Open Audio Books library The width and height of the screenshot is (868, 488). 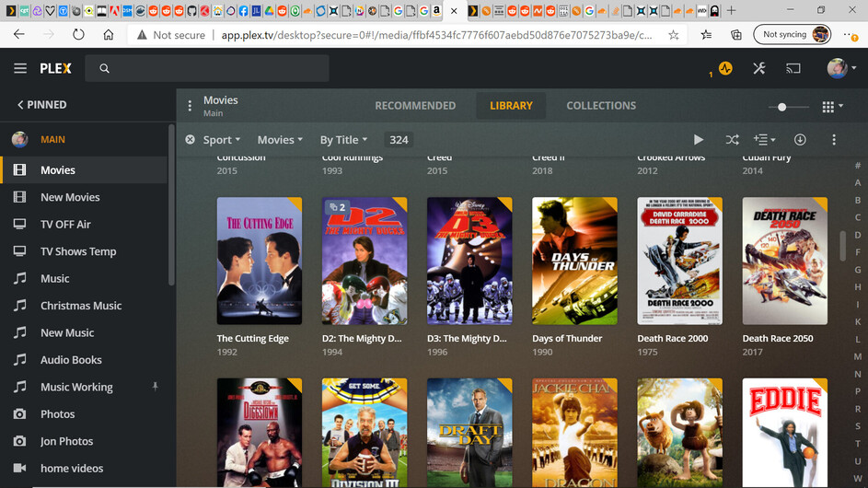(84, 360)
